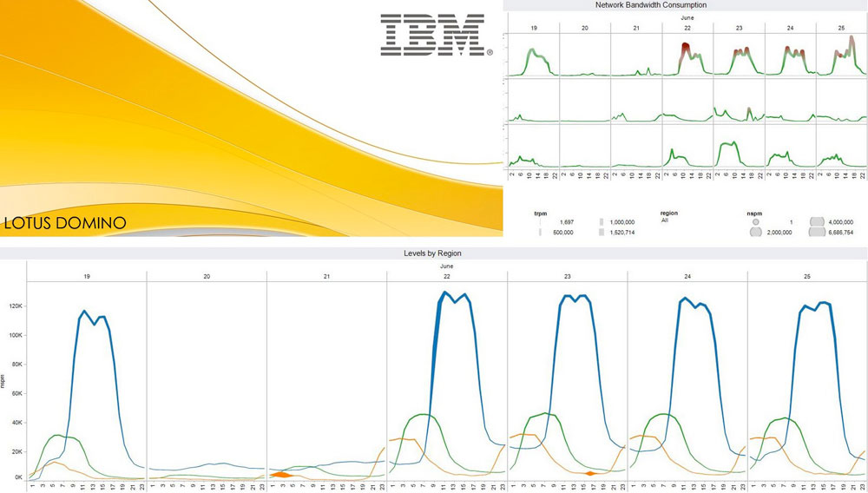Select the blue line peak on June 19
The height and width of the screenshot is (493, 868).
[x=85, y=312]
